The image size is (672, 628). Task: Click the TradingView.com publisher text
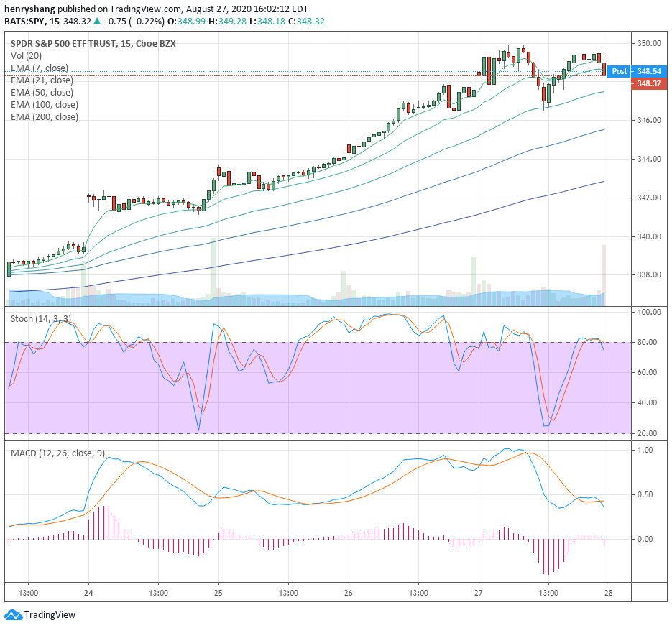145,9
